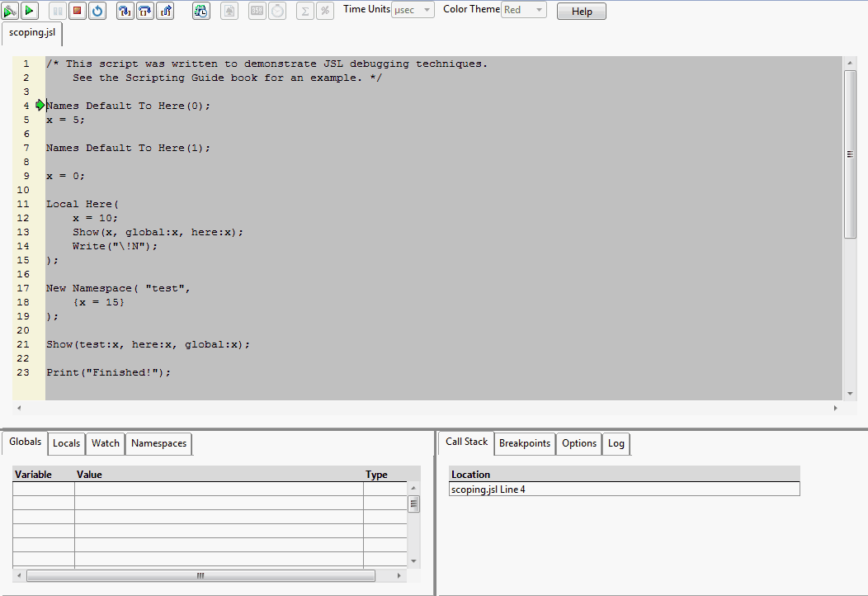Select the scoping.jsl tab
Screen dimensions: 868x596
[x=32, y=33]
